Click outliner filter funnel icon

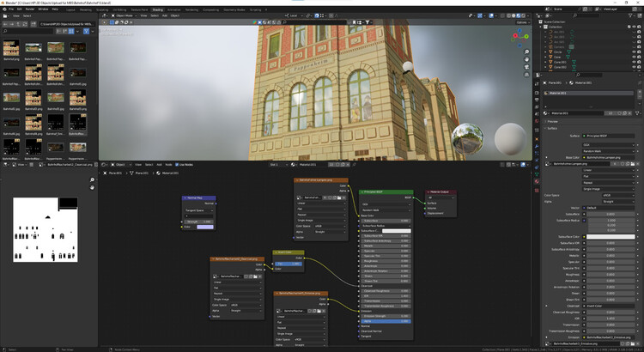coord(631,15)
